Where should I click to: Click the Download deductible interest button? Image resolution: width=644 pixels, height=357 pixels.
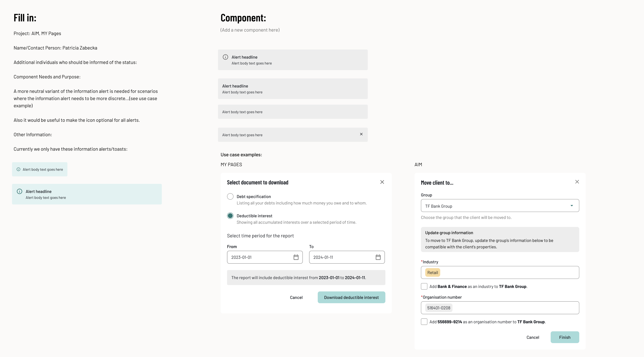point(351,297)
